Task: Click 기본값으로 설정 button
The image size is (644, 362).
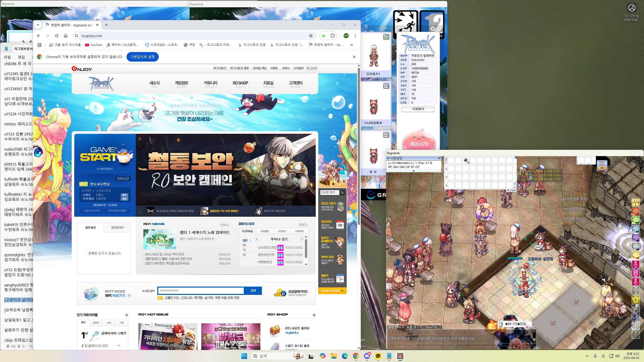Action: 142,57
